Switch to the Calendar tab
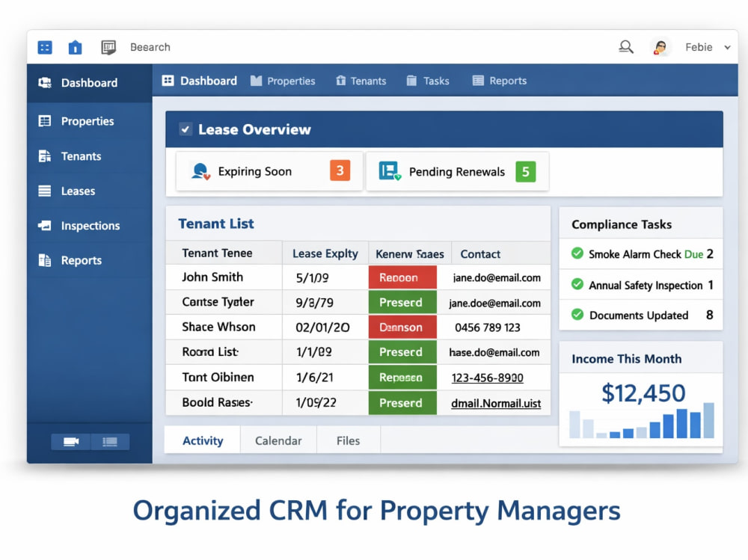 278,441
